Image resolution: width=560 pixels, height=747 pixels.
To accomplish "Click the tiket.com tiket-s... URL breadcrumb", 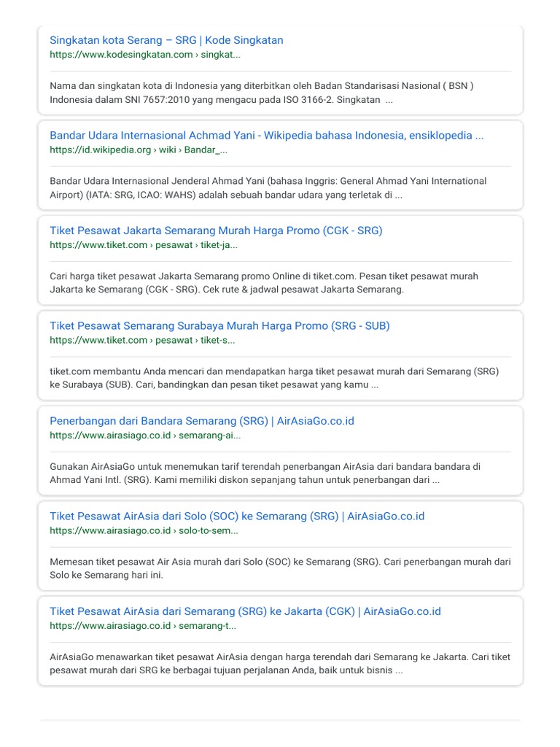I will [142, 340].
